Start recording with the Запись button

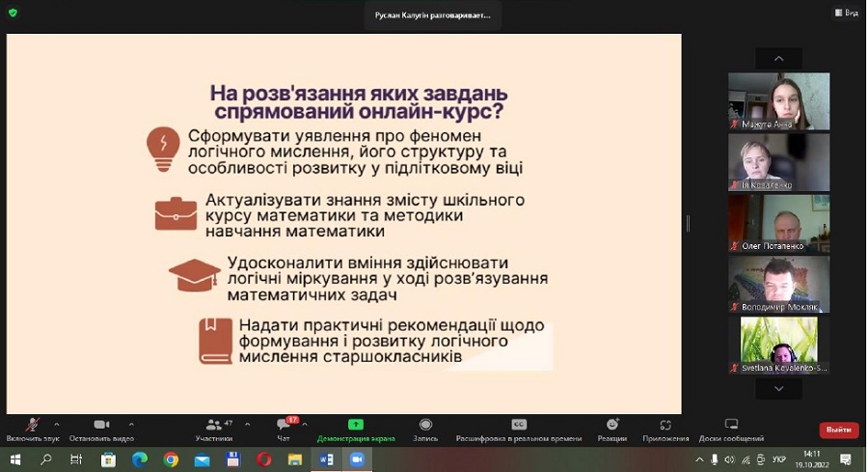tap(425, 429)
